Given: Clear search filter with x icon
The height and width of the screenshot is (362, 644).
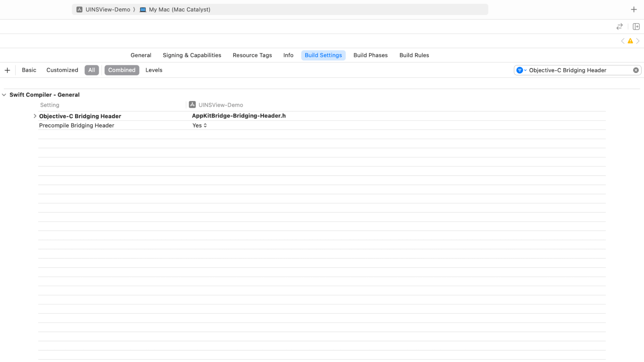Looking at the screenshot, I should (636, 70).
